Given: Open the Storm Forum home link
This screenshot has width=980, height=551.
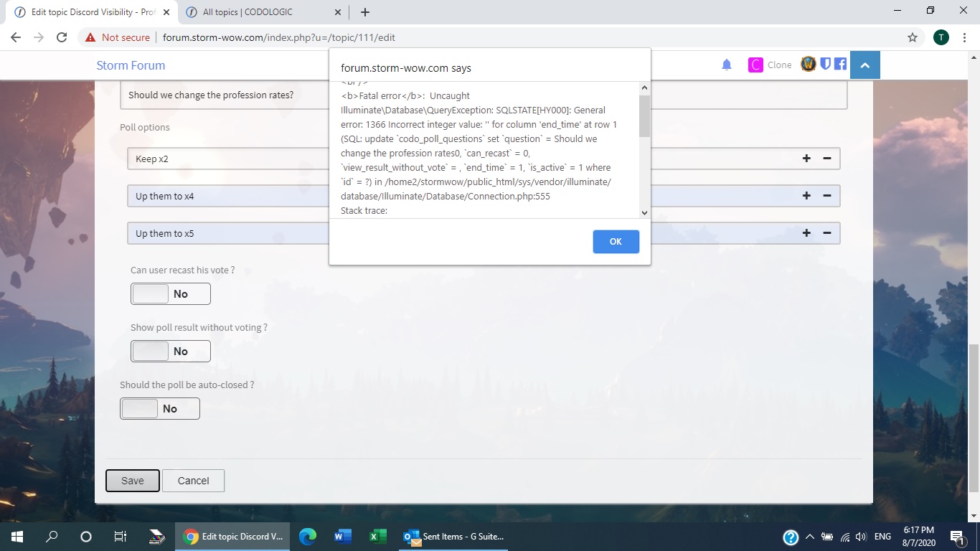Looking at the screenshot, I should 131,65.
